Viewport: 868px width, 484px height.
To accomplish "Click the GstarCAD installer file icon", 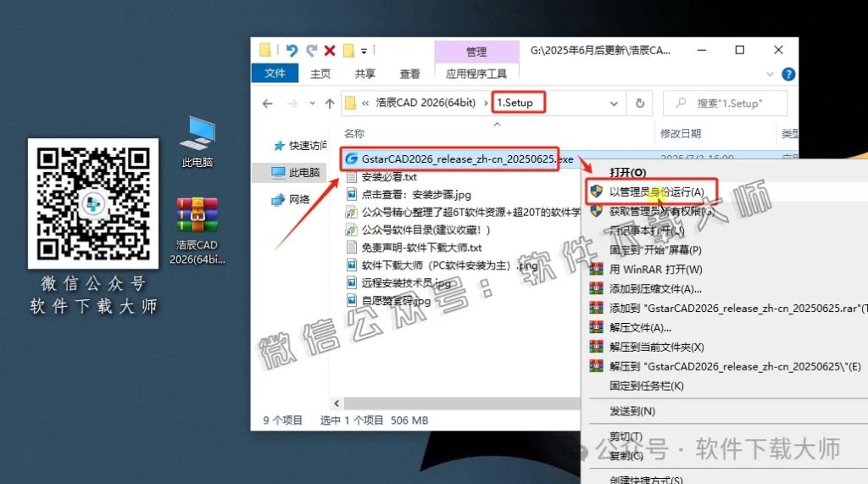I will coord(351,159).
